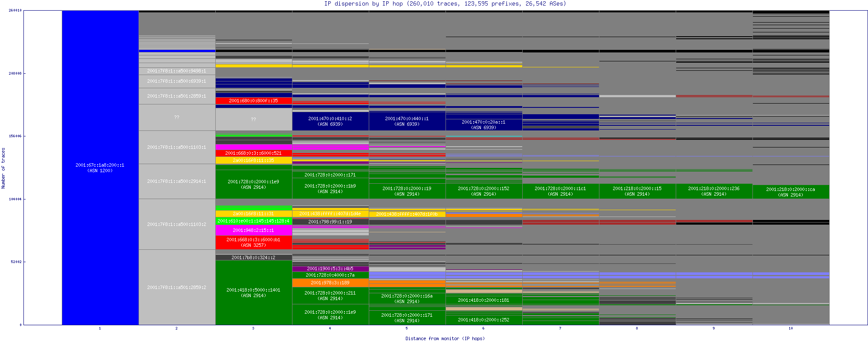Click the 'Distance from monitor (IP hops)' label

click(445, 338)
